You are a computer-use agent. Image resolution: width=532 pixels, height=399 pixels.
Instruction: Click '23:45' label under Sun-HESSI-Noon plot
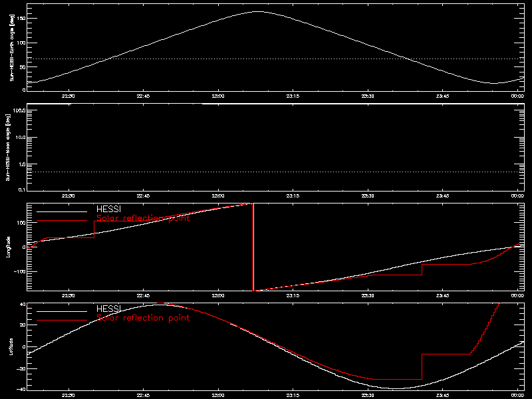pos(442,196)
